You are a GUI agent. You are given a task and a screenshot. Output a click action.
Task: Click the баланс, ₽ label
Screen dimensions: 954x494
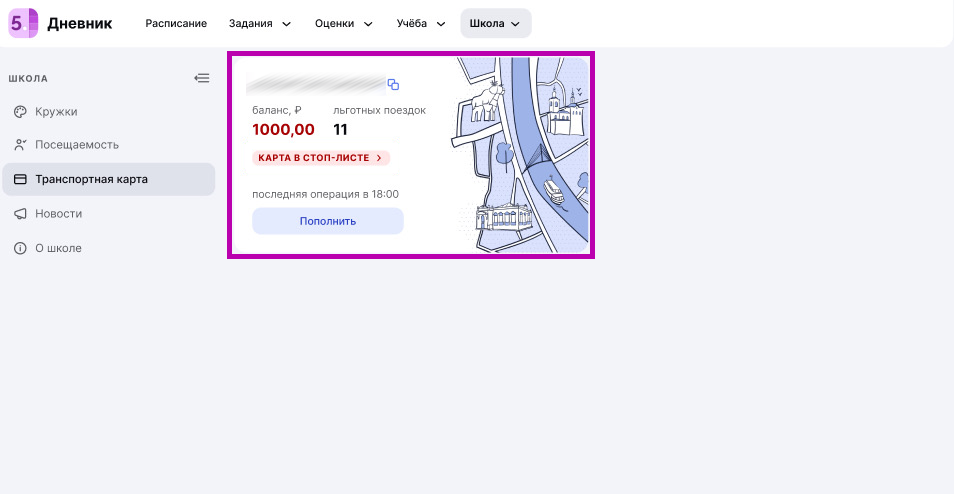[277, 111]
